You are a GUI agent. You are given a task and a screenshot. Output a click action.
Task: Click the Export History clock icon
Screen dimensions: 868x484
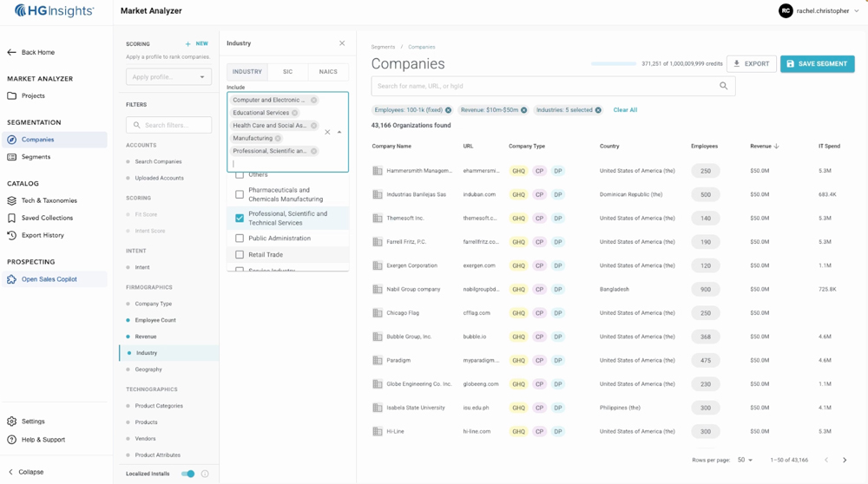(11, 235)
